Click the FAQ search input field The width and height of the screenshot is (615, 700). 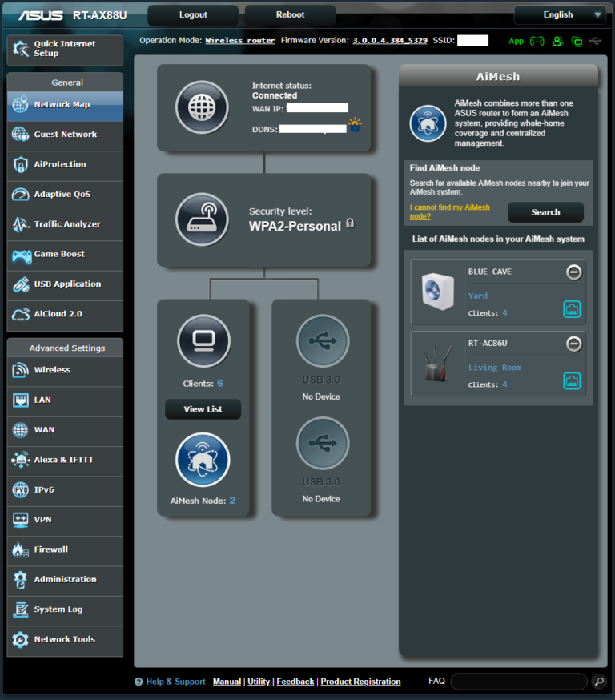click(520, 682)
